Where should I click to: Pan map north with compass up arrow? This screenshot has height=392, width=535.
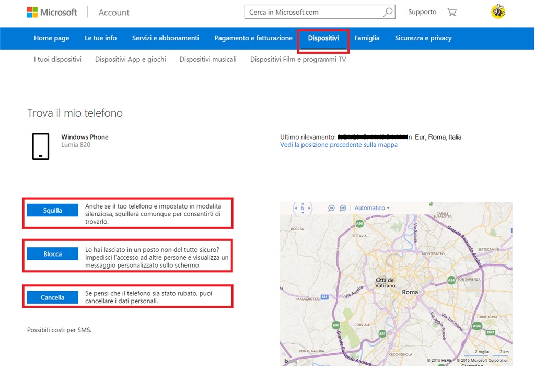303,204
